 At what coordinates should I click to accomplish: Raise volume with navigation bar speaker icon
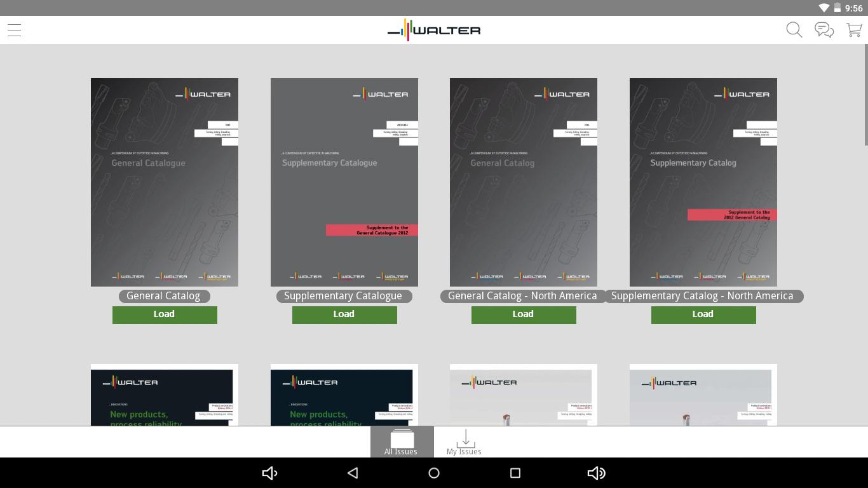[x=596, y=473]
